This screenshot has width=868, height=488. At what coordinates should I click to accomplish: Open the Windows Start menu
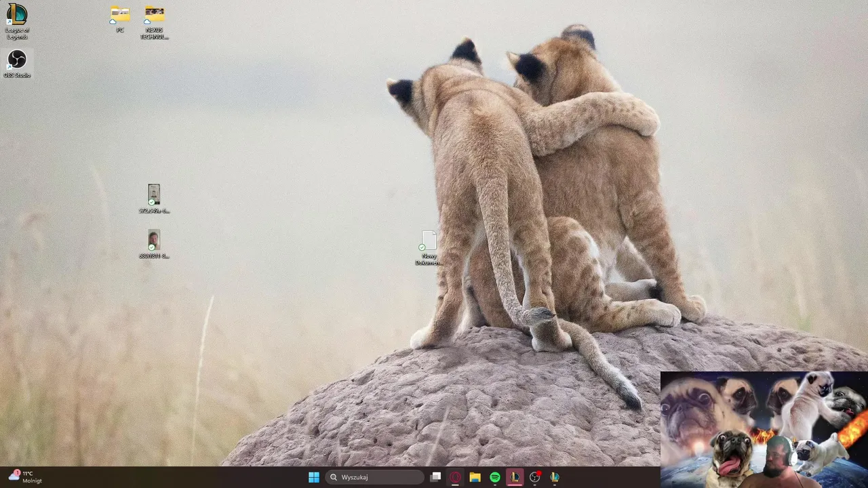[x=314, y=477]
